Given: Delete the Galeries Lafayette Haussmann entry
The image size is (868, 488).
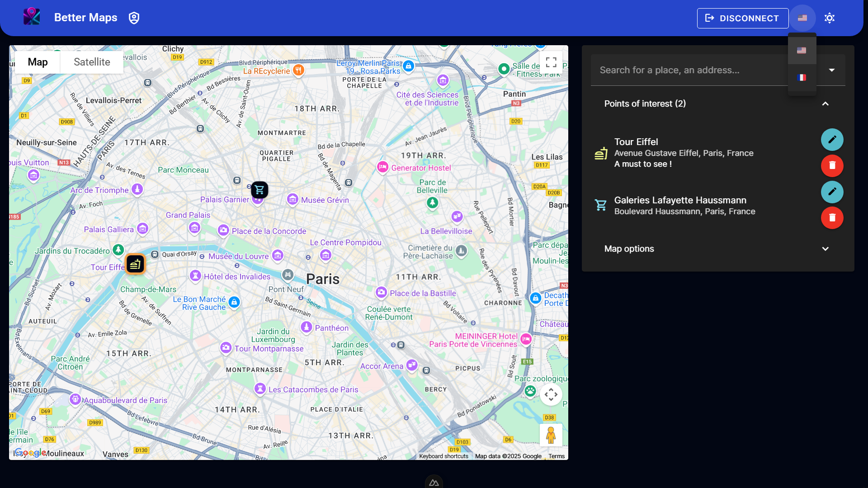Looking at the screenshot, I should (x=832, y=218).
